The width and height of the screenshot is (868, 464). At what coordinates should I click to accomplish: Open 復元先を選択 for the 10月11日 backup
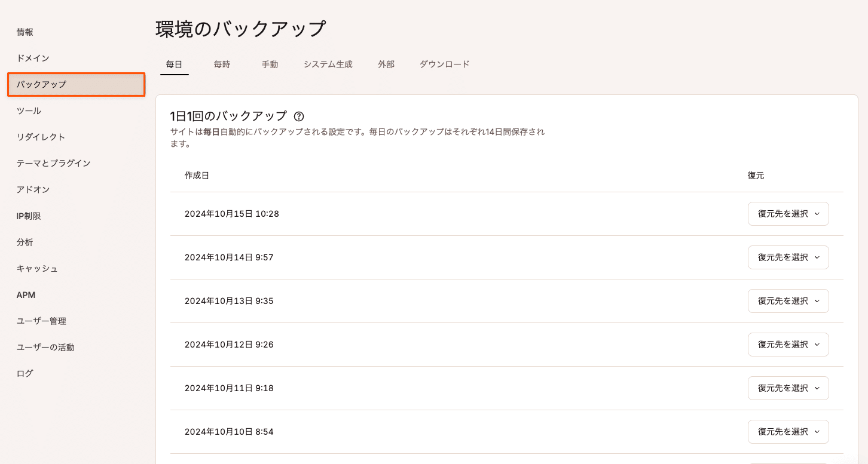coord(788,388)
